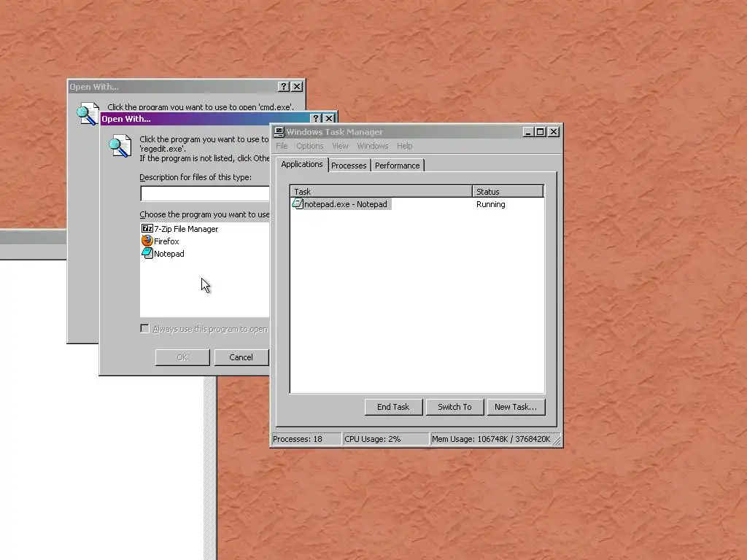Select 'Notepad' text in program list
Viewport: 747px width, 560px height.
pyautogui.click(x=169, y=254)
